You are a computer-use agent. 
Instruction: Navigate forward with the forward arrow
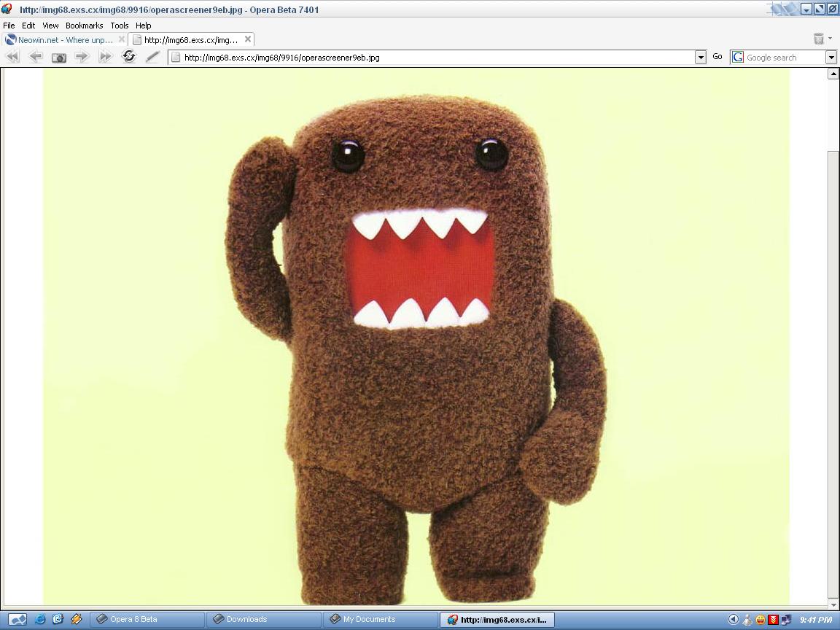[82, 57]
